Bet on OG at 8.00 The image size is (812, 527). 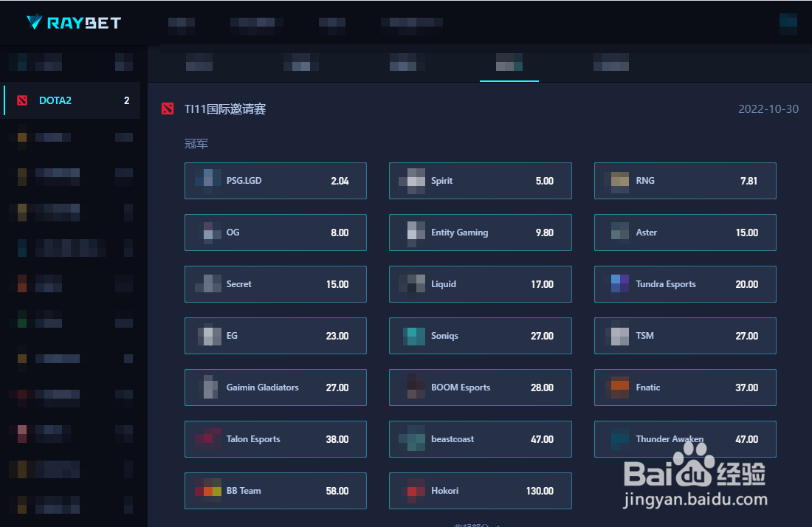pos(275,232)
